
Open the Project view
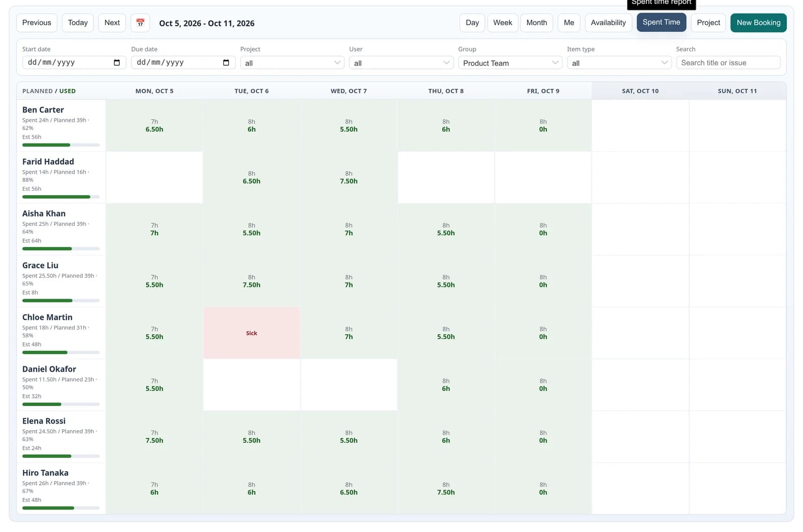pos(708,23)
